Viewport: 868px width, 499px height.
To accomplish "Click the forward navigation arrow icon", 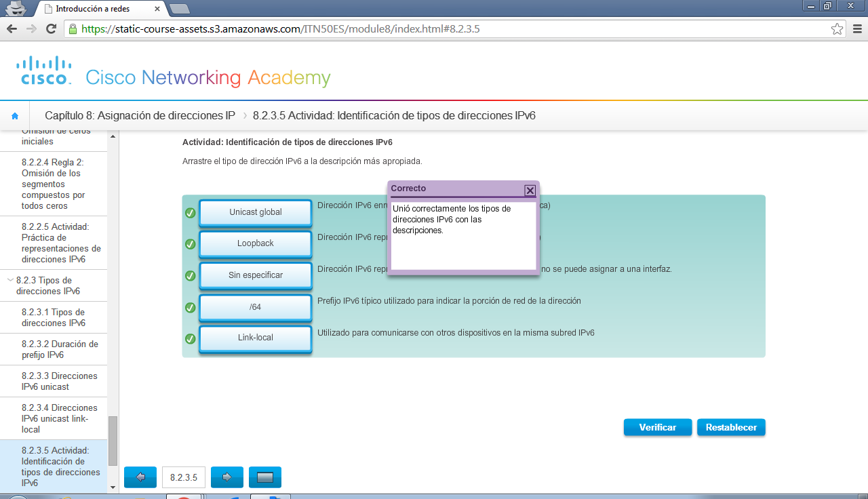I will coord(226,477).
